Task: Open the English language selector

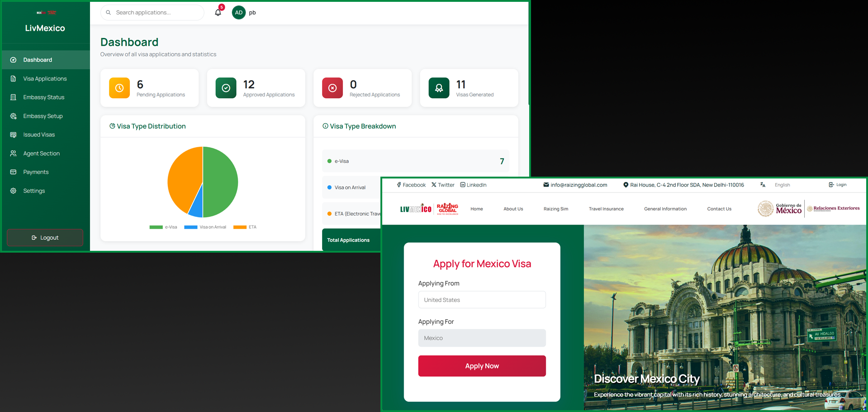Action: 782,185
